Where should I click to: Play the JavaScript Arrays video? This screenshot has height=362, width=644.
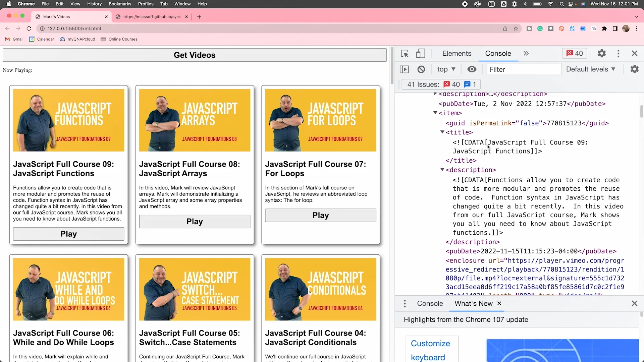point(195,222)
